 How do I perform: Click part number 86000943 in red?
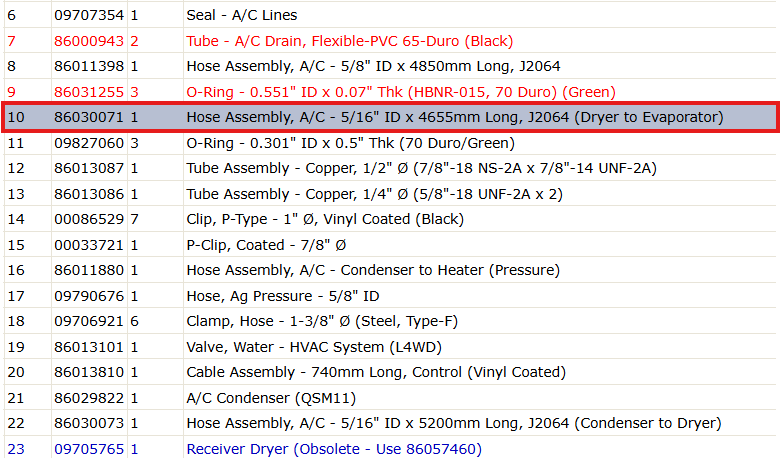coord(89,41)
